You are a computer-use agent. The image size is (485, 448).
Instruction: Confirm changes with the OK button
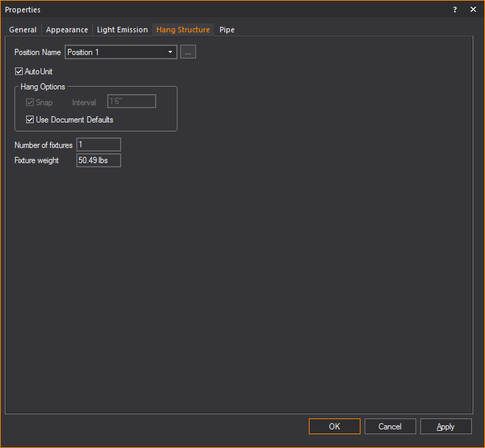pos(334,427)
